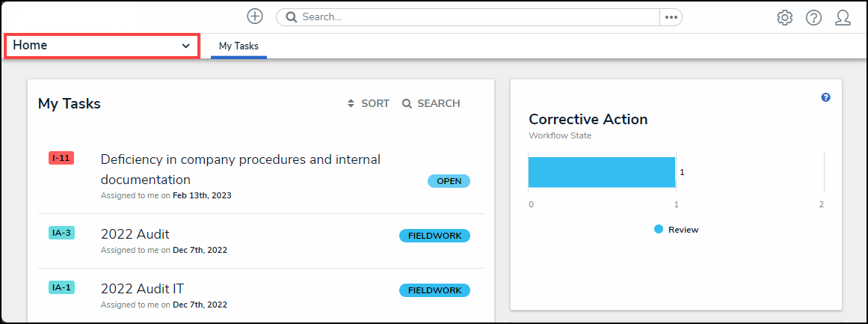Image resolution: width=868 pixels, height=324 pixels.
Task: Open the user profile icon
Action: click(843, 18)
